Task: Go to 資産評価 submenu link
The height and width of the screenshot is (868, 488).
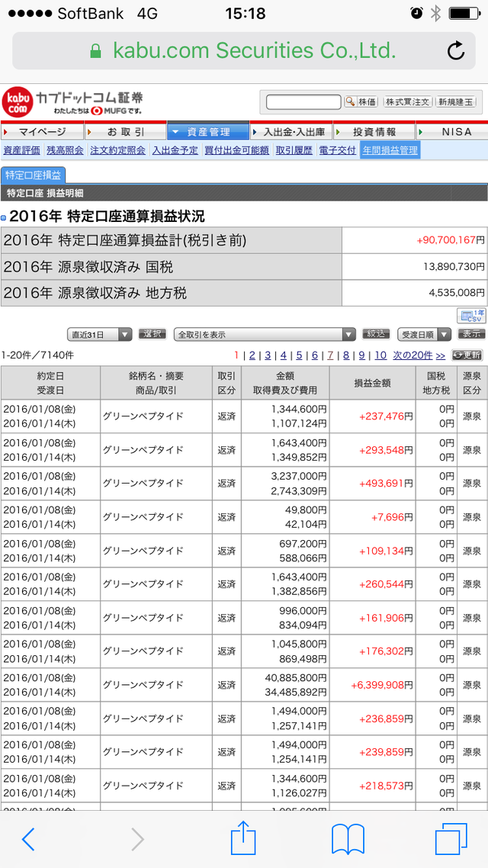Action: (x=21, y=150)
